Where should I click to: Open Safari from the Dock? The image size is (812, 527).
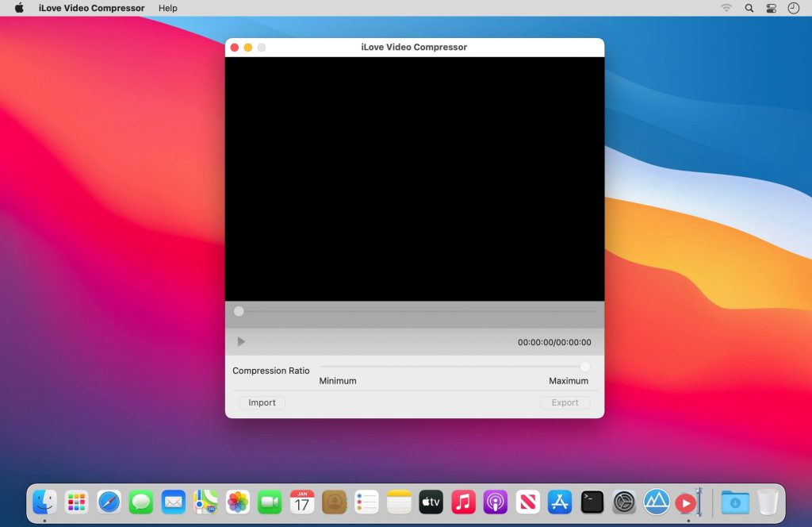point(109,502)
